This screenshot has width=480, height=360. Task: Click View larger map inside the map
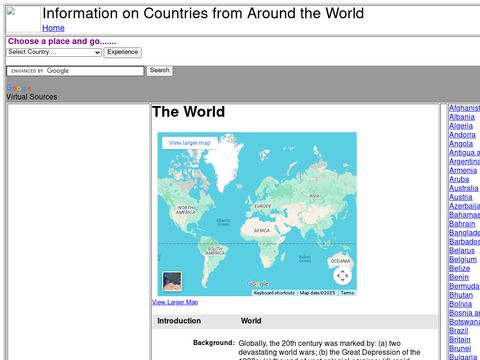[189, 143]
